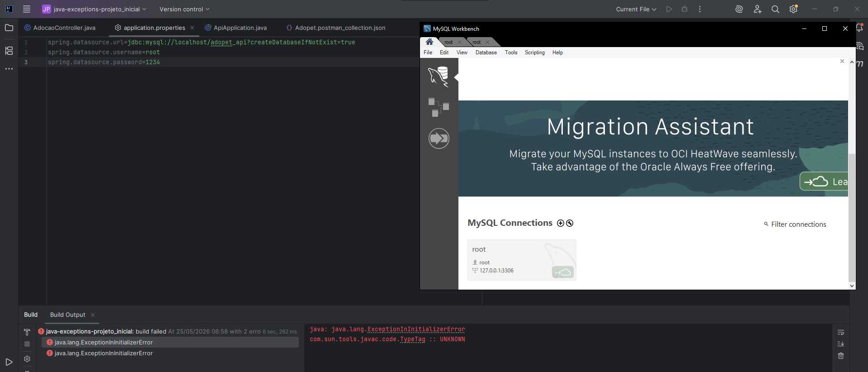Select the Models sidebar icon in Workbench

pos(439,107)
